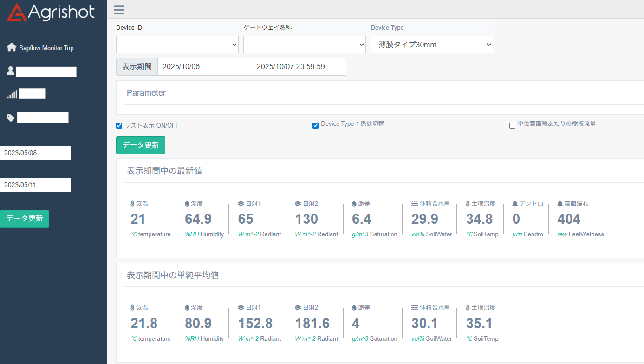Click the sun icon beside latest 日射1

click(x=241, y=204)
